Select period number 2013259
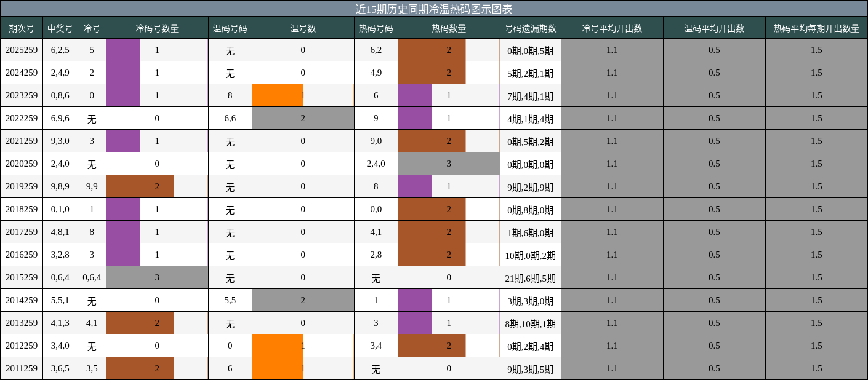The image size is (868, 380). tap(22, 323)
